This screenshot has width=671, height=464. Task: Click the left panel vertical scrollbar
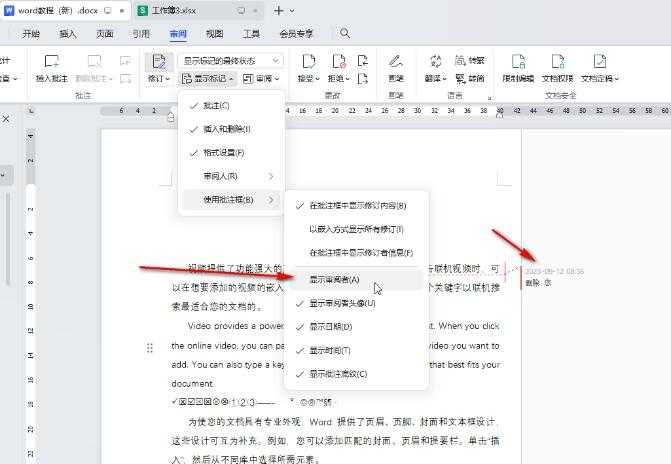click(x=7, y=239)
